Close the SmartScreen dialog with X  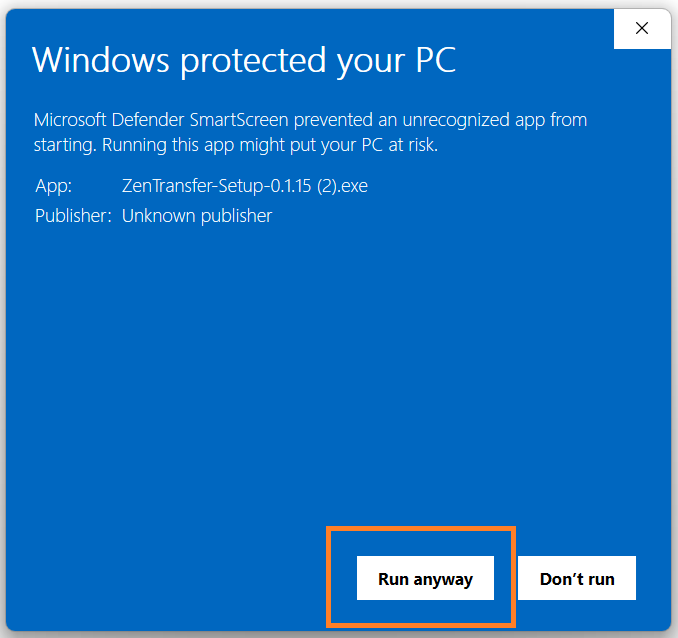coord(641,28)
